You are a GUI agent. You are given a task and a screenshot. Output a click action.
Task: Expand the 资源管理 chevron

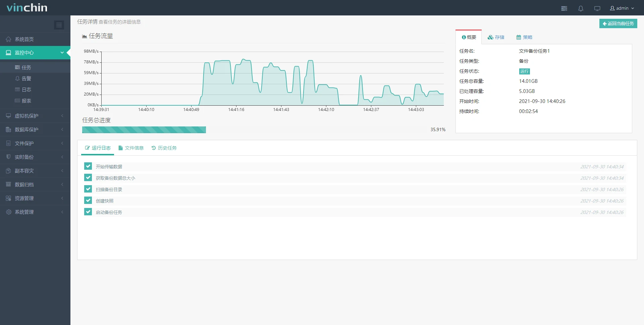(62, 198)
